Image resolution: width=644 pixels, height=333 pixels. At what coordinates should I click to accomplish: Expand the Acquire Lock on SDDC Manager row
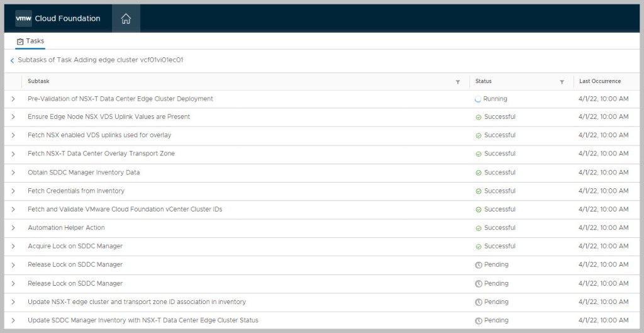13,246
